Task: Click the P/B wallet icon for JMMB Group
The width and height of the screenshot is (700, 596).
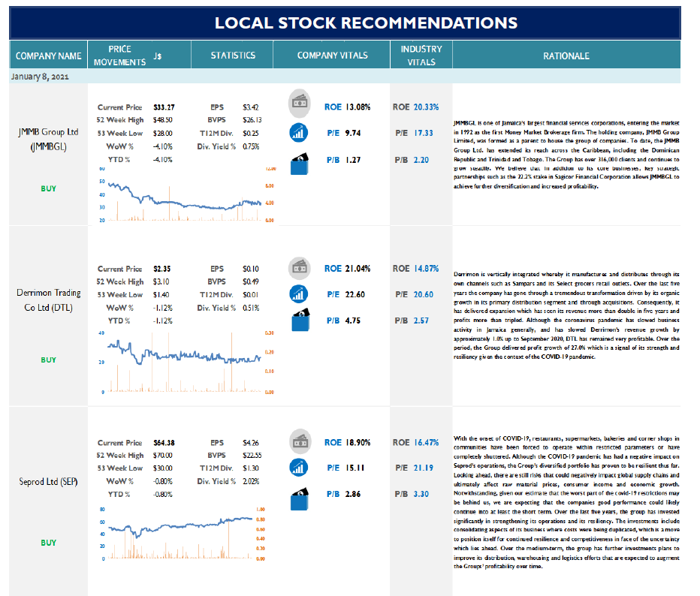Action: coord(300,164)
